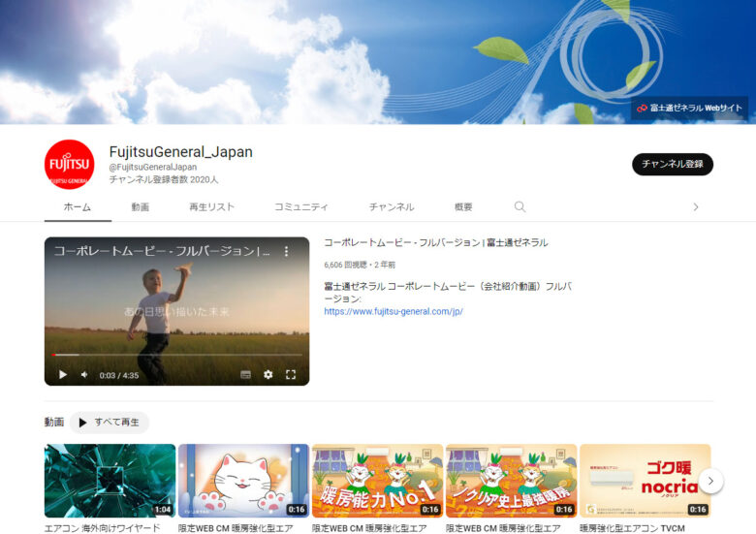The width and height of the screenshot is (756, 534).
Task: Click the 0:03 / 4:35 time display
Action: pos(119,375)
